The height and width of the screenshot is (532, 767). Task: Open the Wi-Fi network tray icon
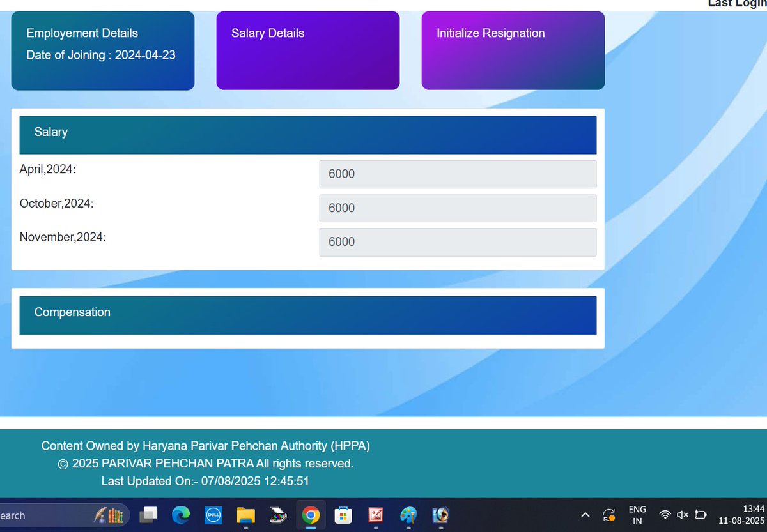click(x=665, y=515)
